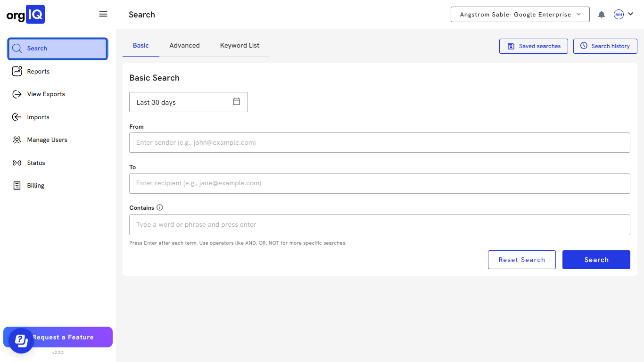Viewport: 644px width, 362px height.
Task: Open Manage Users page
Action: 47,140
